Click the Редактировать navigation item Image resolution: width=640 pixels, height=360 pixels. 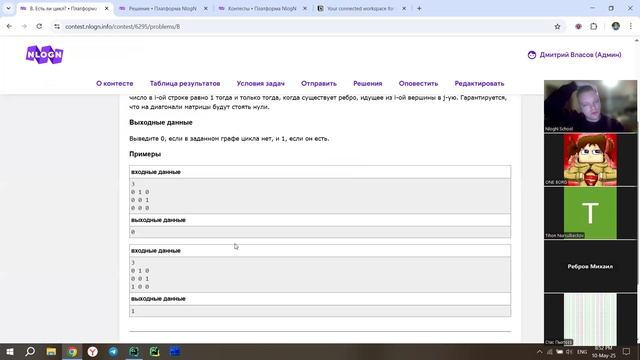pos(479,83)
